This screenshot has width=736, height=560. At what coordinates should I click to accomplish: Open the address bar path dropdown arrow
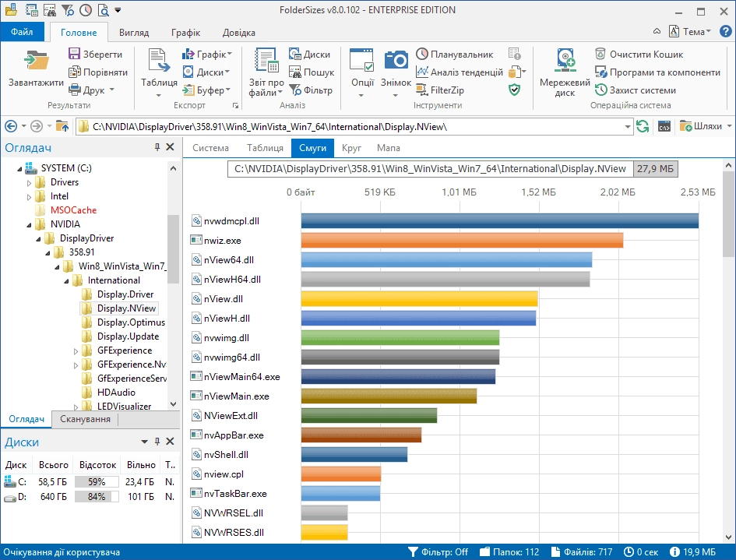(628, 127)
